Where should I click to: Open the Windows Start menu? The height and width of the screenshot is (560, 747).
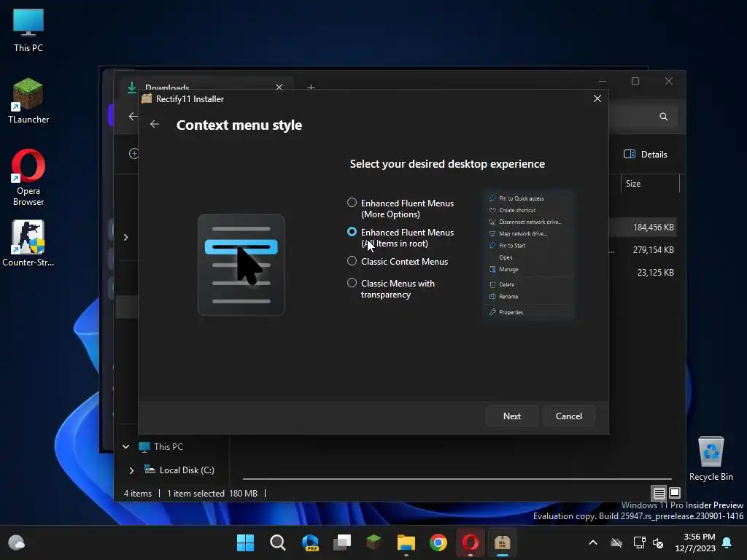coord(245,542)
